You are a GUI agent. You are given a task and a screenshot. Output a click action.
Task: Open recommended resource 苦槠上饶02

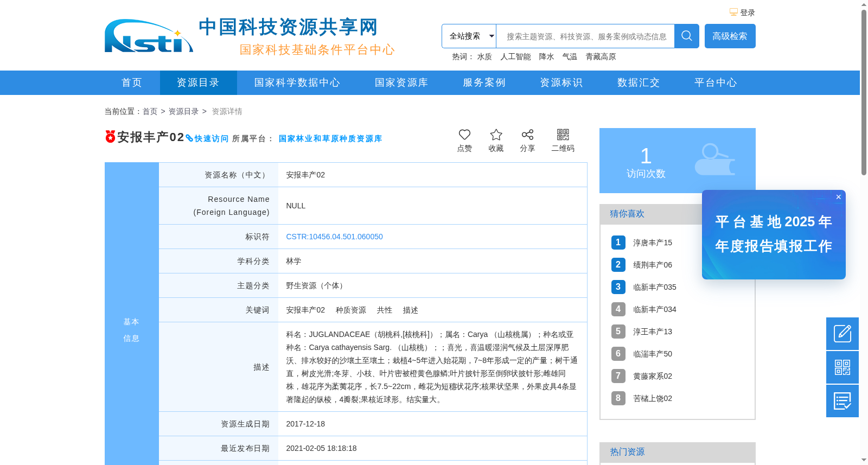click(653, 398)
